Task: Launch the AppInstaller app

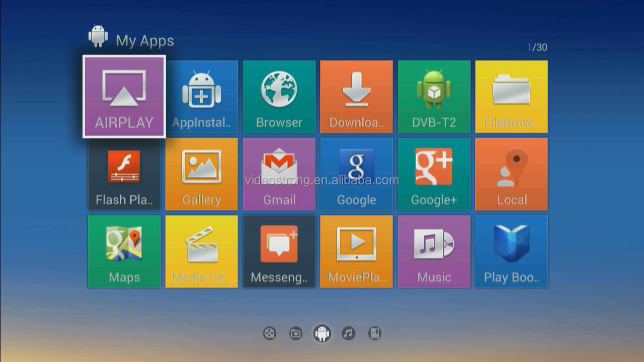Action: [201, 97]
